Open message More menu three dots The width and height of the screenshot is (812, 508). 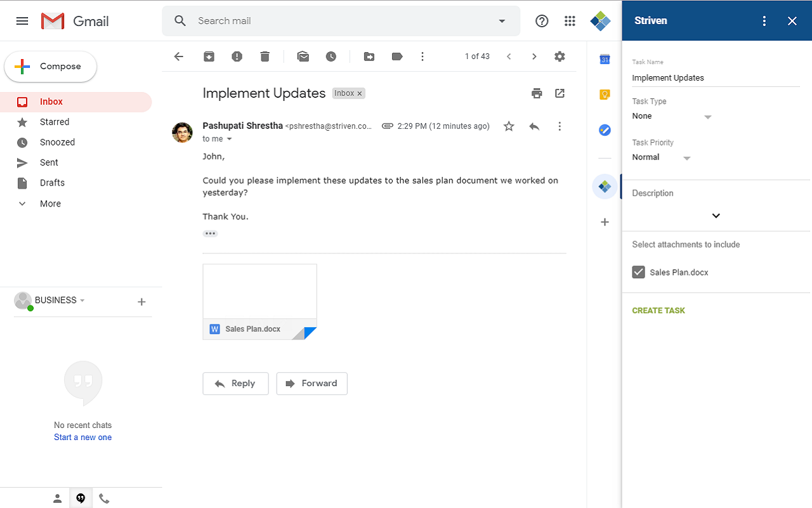(560, 126)
